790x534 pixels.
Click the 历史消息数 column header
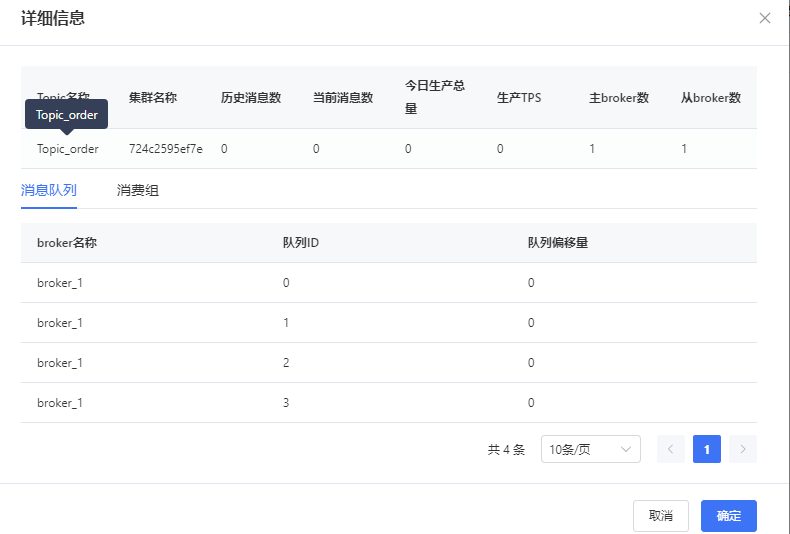point(251,98)
